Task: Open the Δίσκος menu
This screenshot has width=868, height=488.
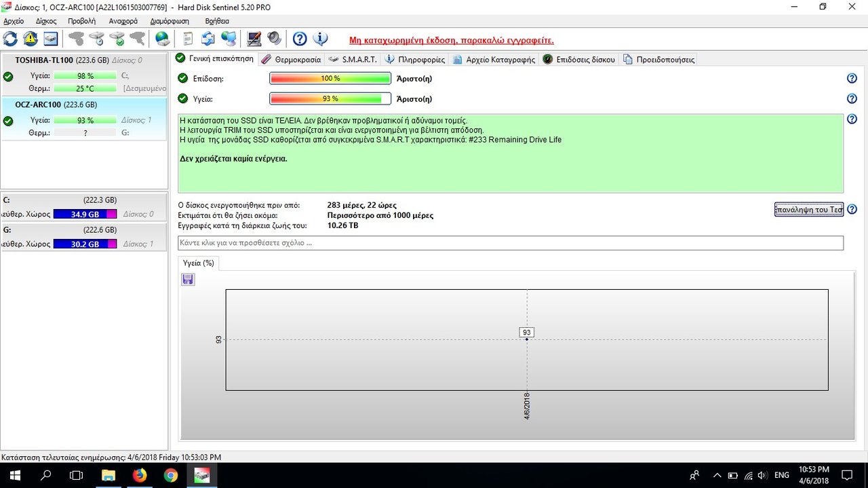Action: [46, 21]
